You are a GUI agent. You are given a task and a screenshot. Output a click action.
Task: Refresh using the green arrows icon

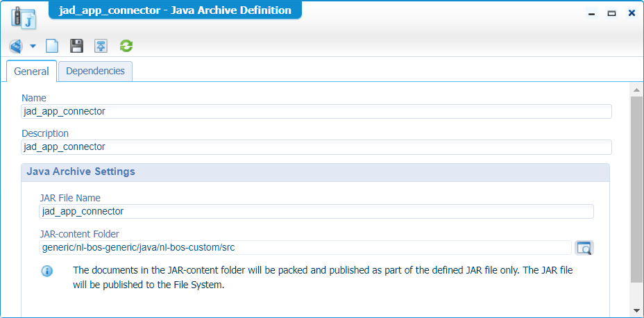tap(126, 47)
